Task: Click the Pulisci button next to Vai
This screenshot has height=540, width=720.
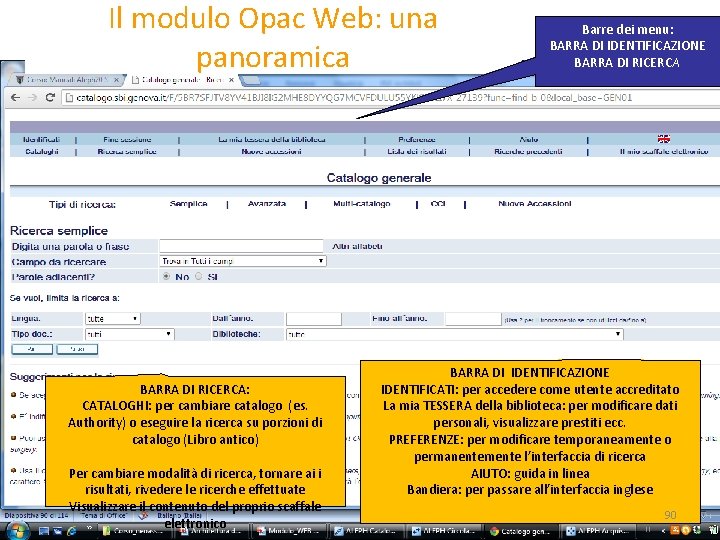Action: pos(77,349)
